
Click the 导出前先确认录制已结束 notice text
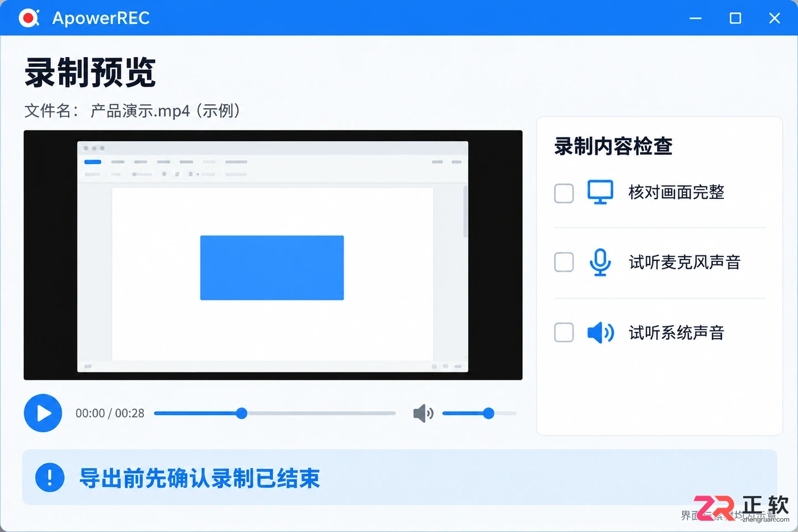coord(199,478)
